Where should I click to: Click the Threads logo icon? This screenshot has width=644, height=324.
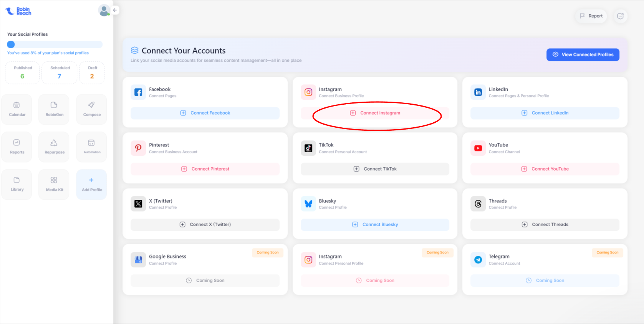click(x=478, y=204)
